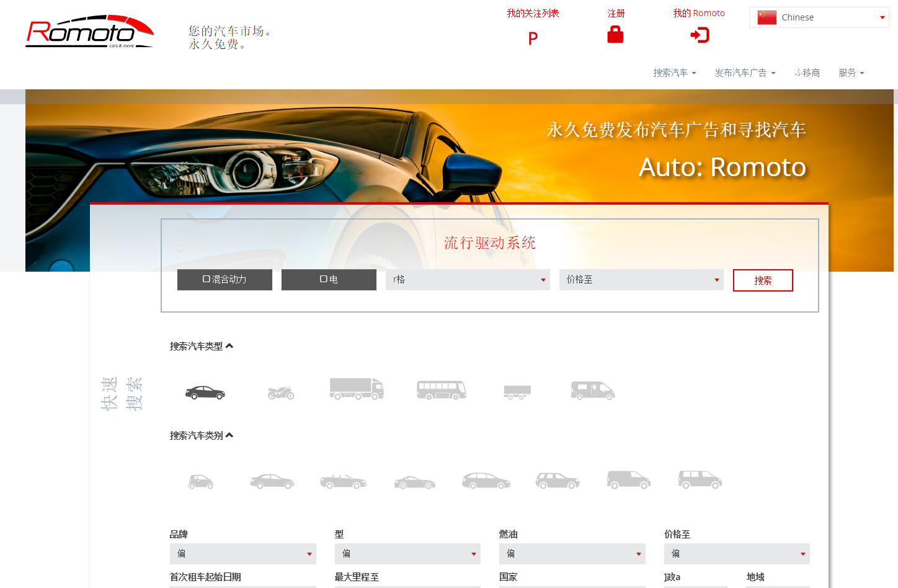
Task: Click the red register lock icon
Action: click(615, 34)
